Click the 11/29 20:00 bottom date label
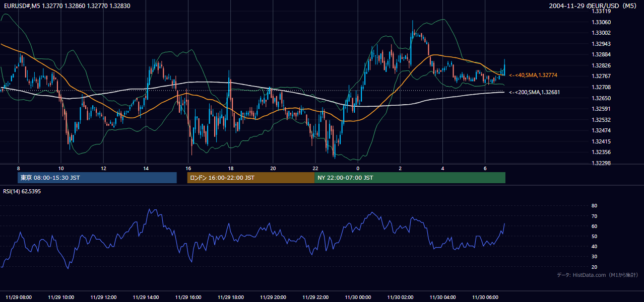The image size is (644, 302). [273, 297]
